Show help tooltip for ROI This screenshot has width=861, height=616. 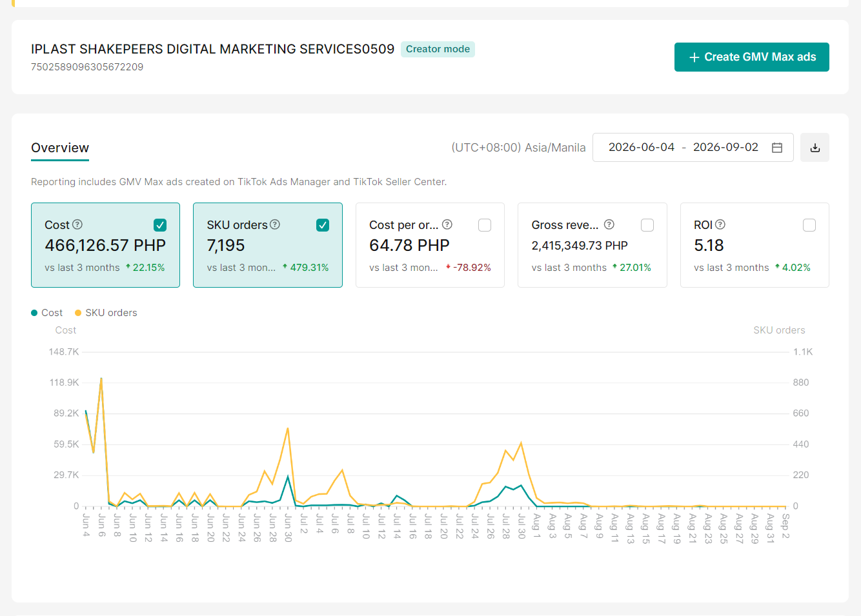point(720,224)
